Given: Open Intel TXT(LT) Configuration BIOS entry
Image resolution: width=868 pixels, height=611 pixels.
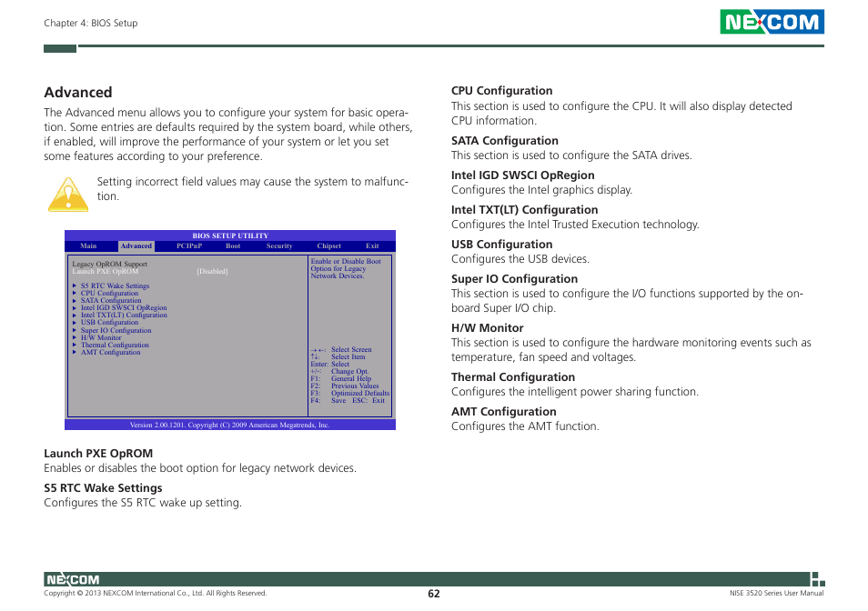Looking at the screenshot, I should pyautogui.click(x=124, y=315).
